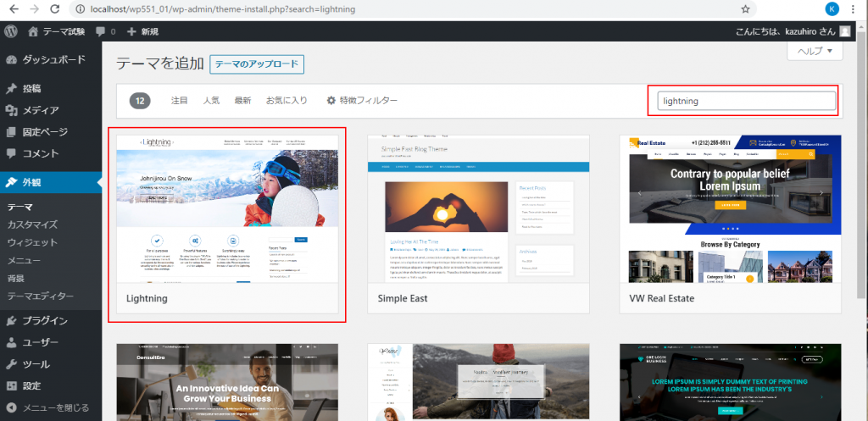
Task: Open the 特徴フィルター gear filter
Action: tap(362, 101)
